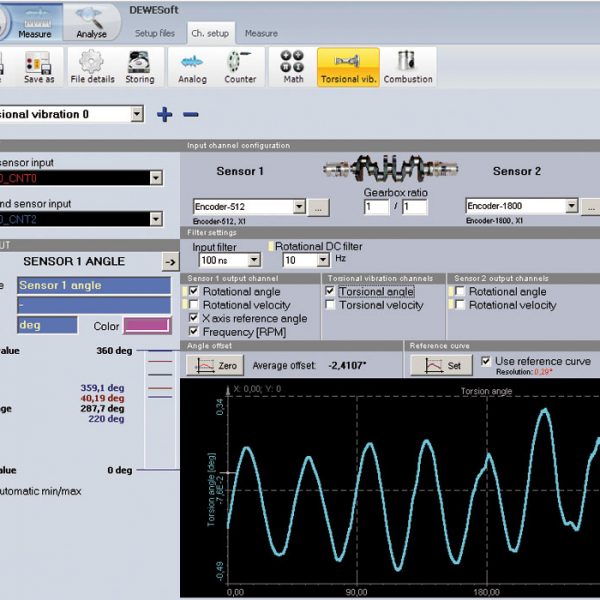Open File details settings
The image size is (600, 600).
point(92,67)
